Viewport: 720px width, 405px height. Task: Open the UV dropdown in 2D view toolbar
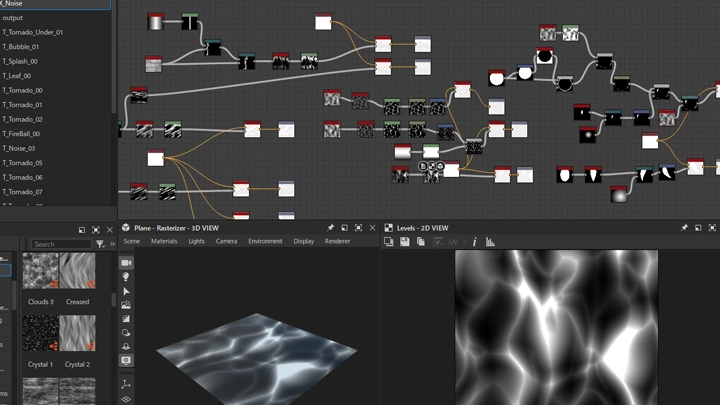click(x=456, y=242)
